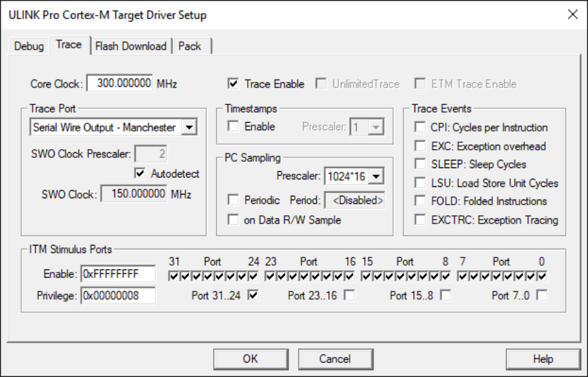The height and width of the screenshot is (377, 588).
Task: Open Help for driver setup
Action: click(x=543, y=359)
